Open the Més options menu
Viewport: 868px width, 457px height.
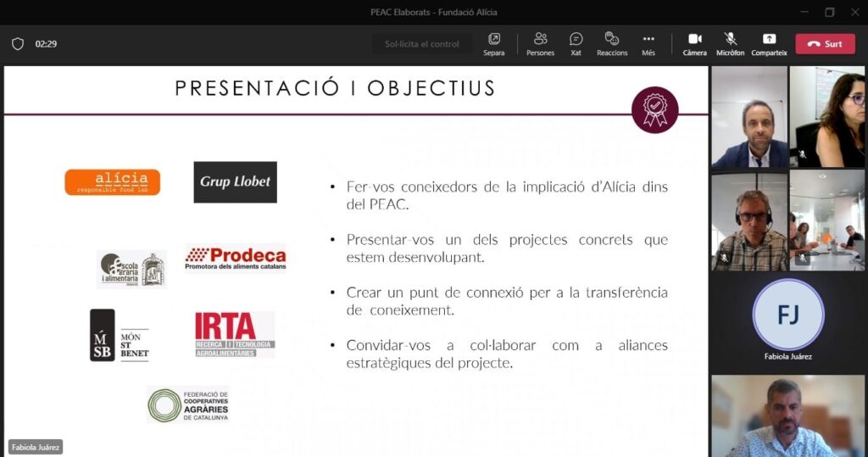(648, 43)
